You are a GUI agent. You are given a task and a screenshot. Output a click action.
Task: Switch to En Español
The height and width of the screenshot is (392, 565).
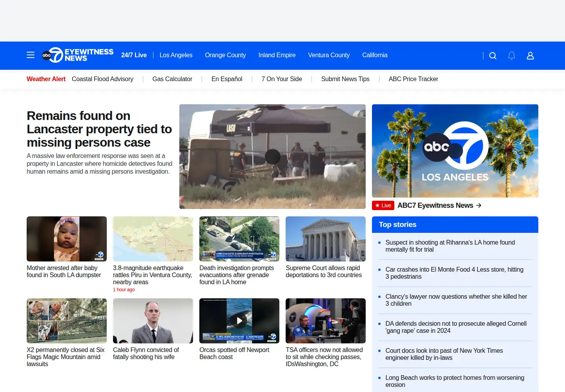(x=227, y=79)
